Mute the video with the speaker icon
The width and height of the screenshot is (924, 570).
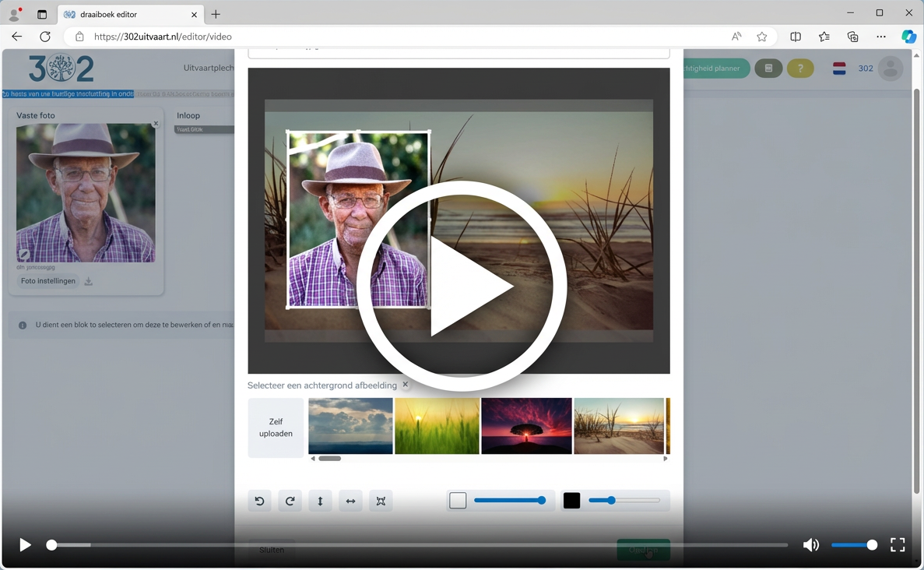tap(811, 545)
